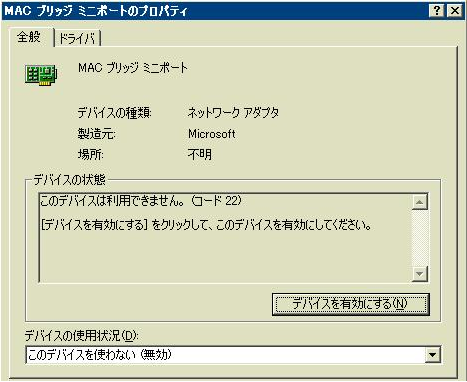Click the デバイスの使用状況(D) label

[81, 335]
